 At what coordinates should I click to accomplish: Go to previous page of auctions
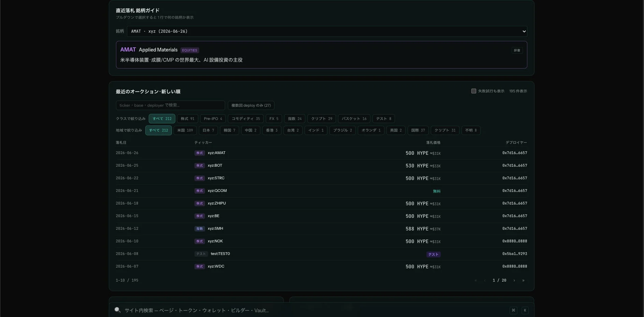tap(485, 280)
